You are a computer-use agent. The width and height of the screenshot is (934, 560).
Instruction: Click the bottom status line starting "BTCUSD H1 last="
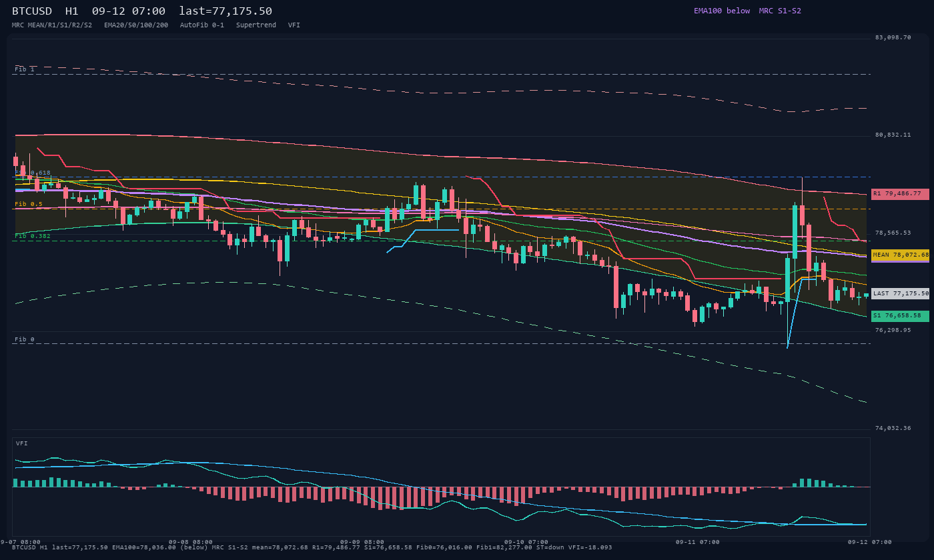(x=312, y=547)
